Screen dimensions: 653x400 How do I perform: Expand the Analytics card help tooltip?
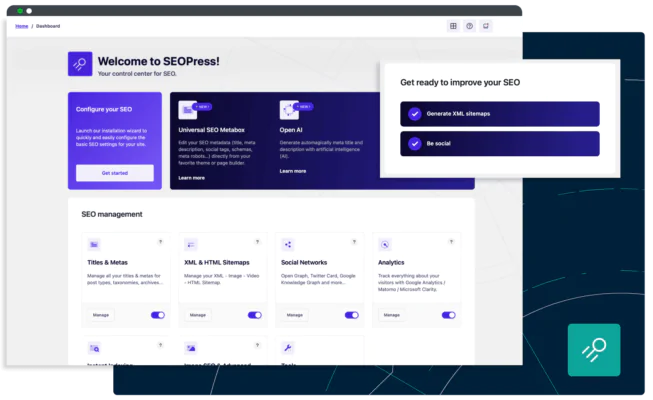click(x=450, y=241)
